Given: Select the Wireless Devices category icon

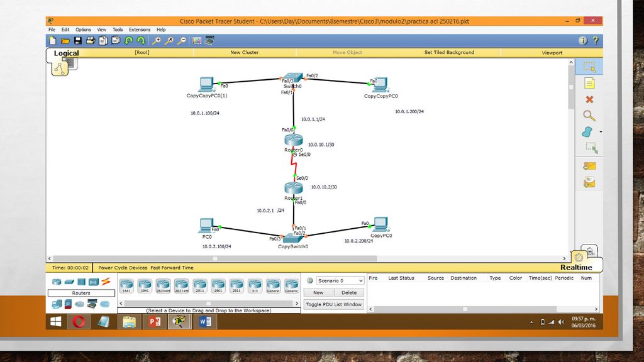Looking at the screenshot, I should [94, 282].
